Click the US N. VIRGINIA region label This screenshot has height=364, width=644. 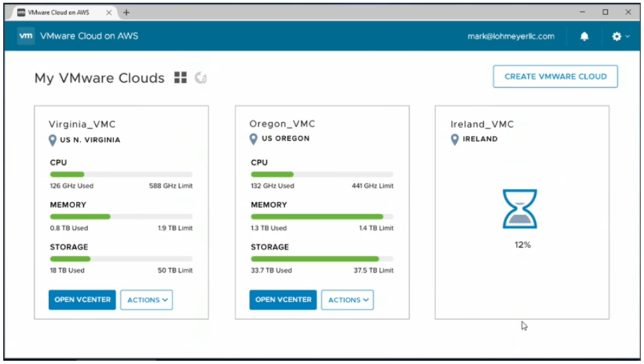click(90, 140)
